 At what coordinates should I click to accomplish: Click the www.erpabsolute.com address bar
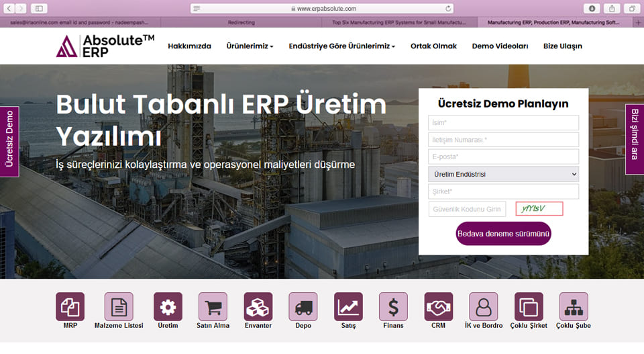click(323, 8)
